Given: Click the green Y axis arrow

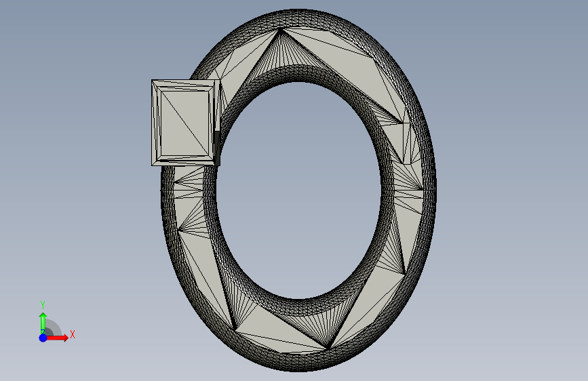Looking at the screenshot, I should [x=43, y=323].
